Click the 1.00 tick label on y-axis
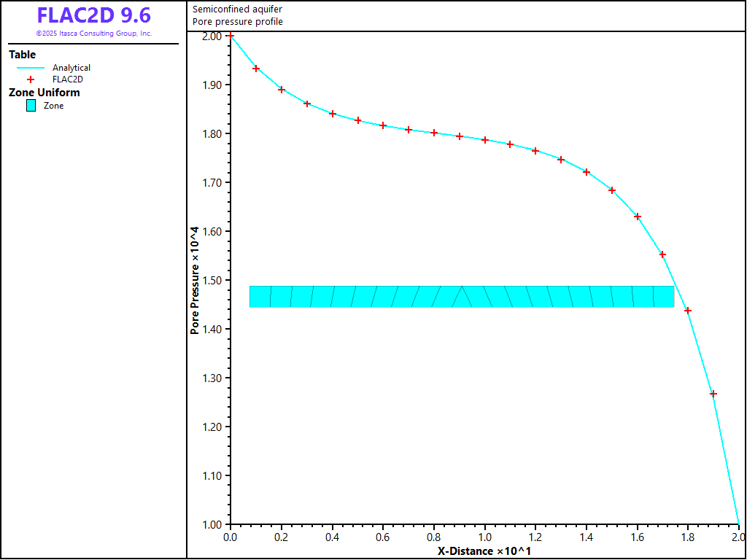 pos(212,525)
